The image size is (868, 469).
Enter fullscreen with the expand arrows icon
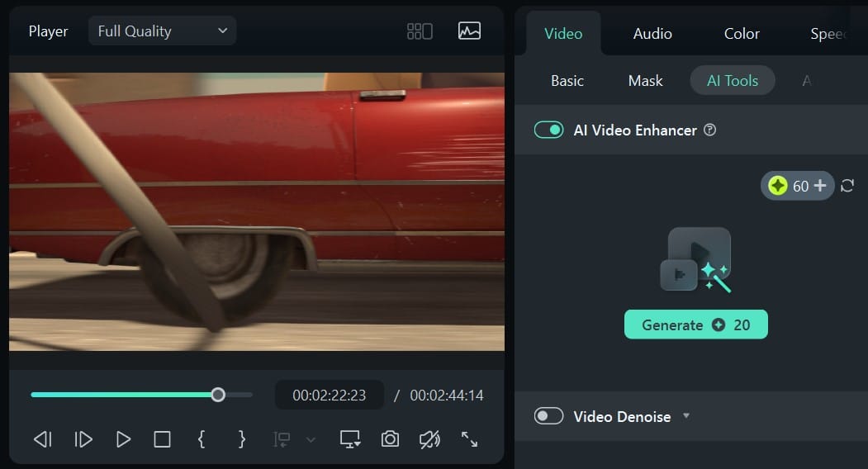(x=469, y=439)
